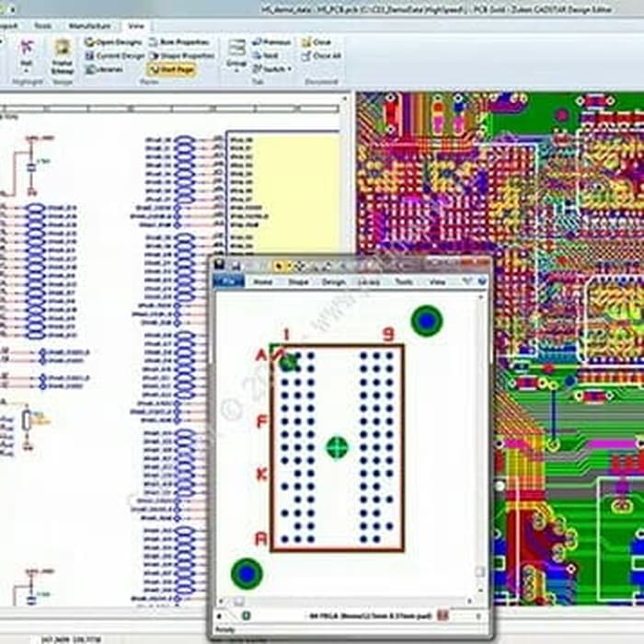Click the save icon in footprint window
Viewport: 644px width, 644px height.
(234, 266)
